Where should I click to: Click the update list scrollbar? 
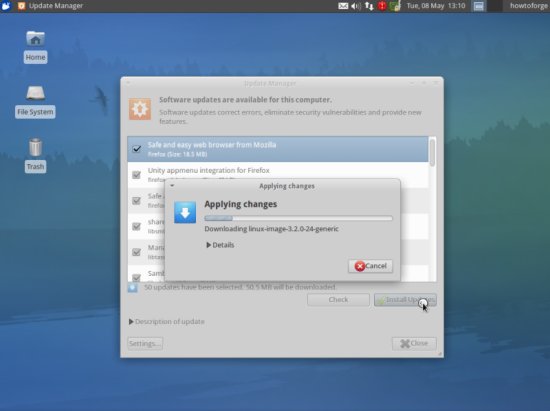click(x=432, y=152)
